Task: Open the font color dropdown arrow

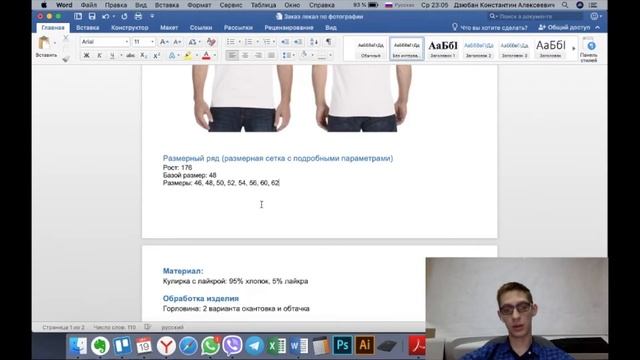Action: [215, 56]
